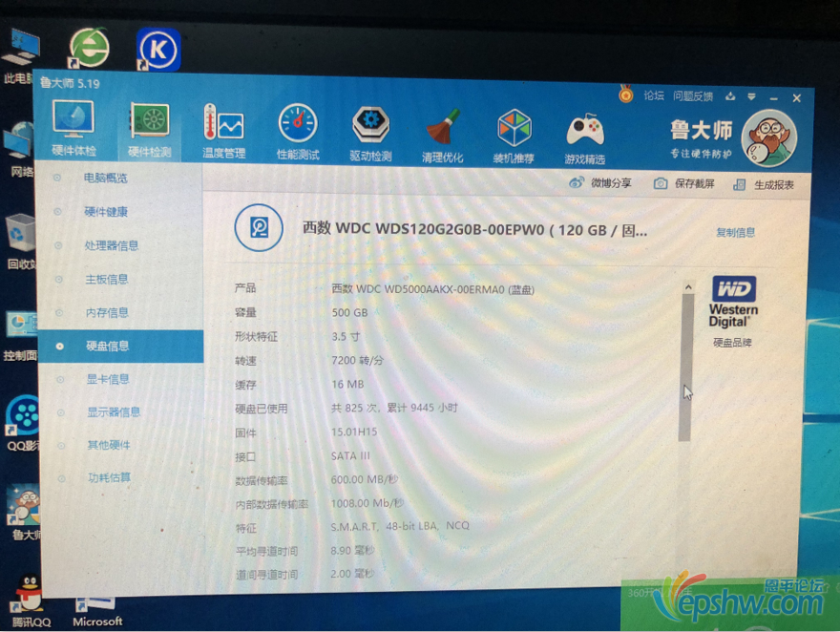This screenshot has width=840, height=632.
Task: Open the blue K (酷狗) desktop icon
Action: (x=157, y=50)
